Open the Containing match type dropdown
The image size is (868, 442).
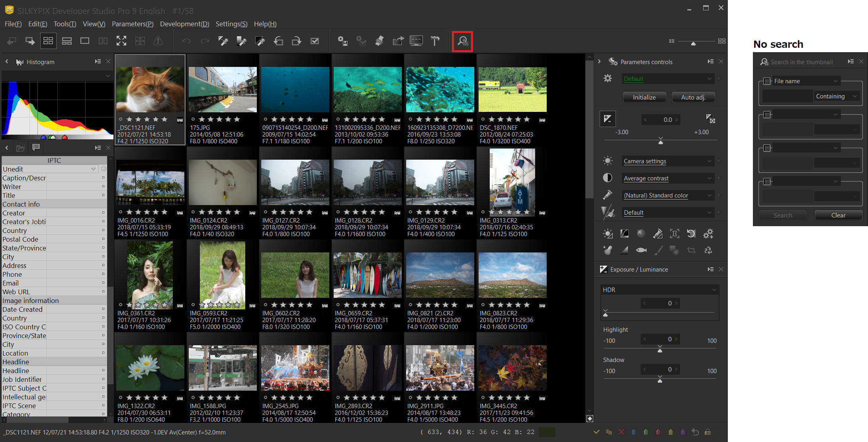tap(837, 96)
